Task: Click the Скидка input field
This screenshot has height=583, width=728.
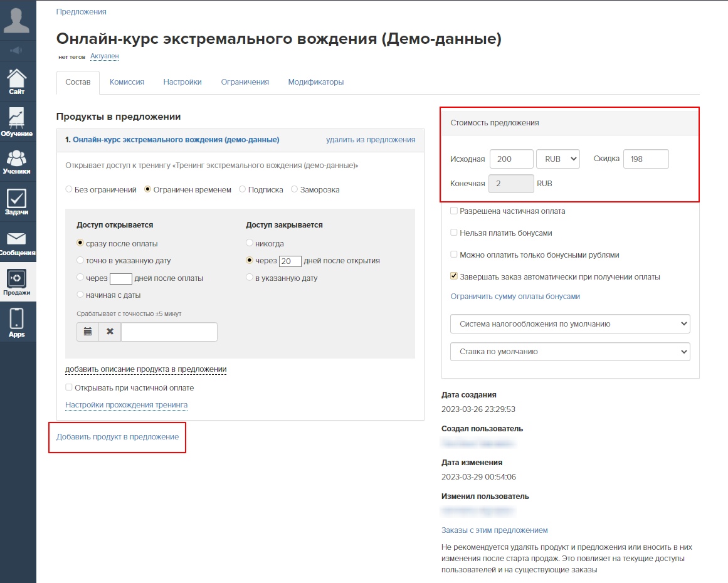Action: (x=646, y=159)
